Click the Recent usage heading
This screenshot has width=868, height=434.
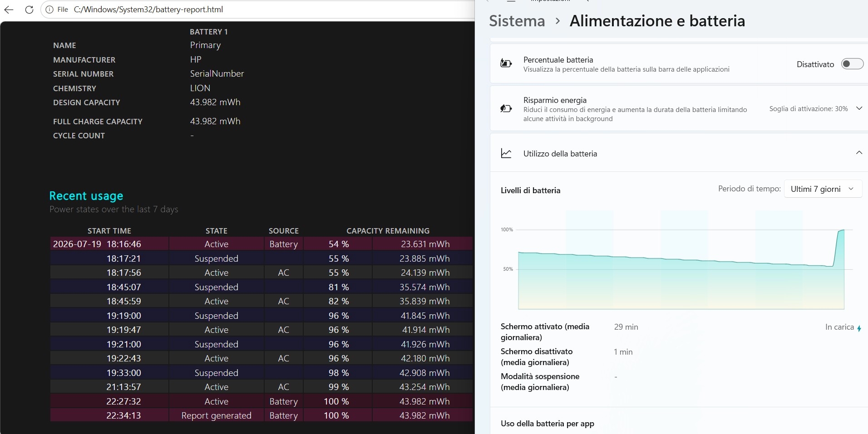tap(86, 196)
